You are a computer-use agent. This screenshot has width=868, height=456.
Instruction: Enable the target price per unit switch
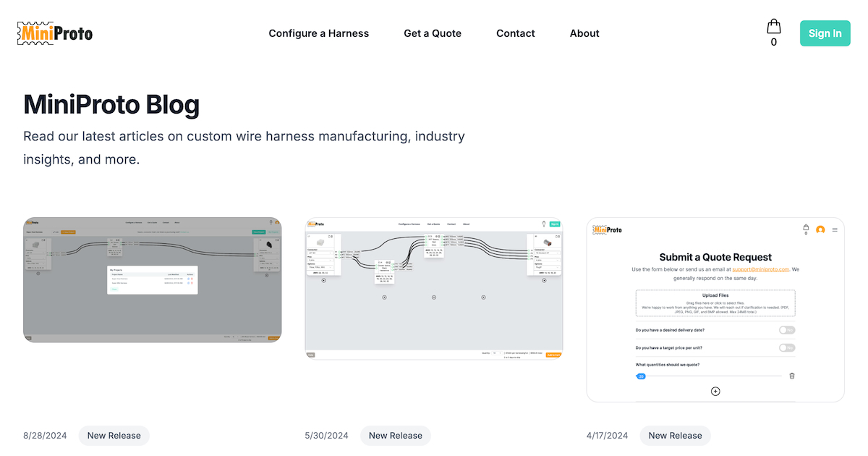[786, 348]
